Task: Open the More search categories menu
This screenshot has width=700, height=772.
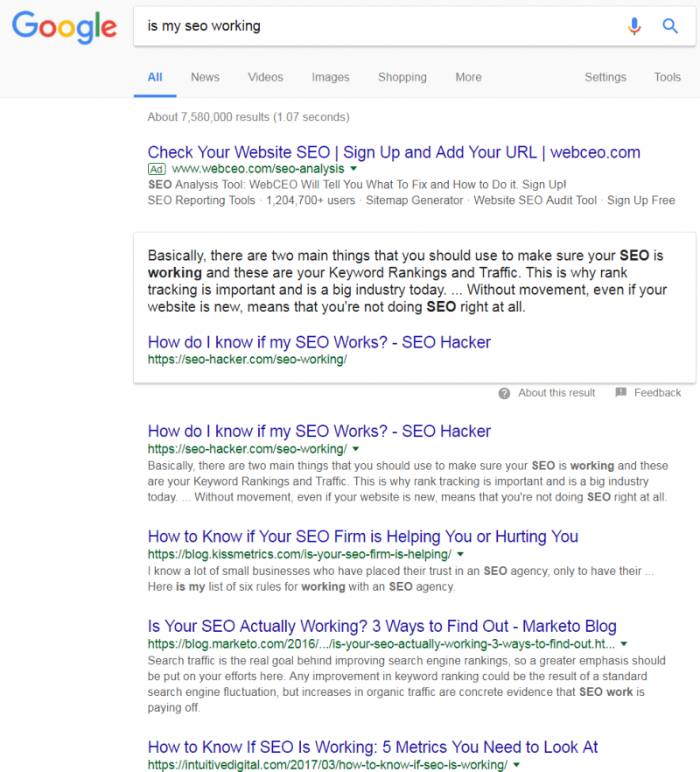Action: [468, 77]
